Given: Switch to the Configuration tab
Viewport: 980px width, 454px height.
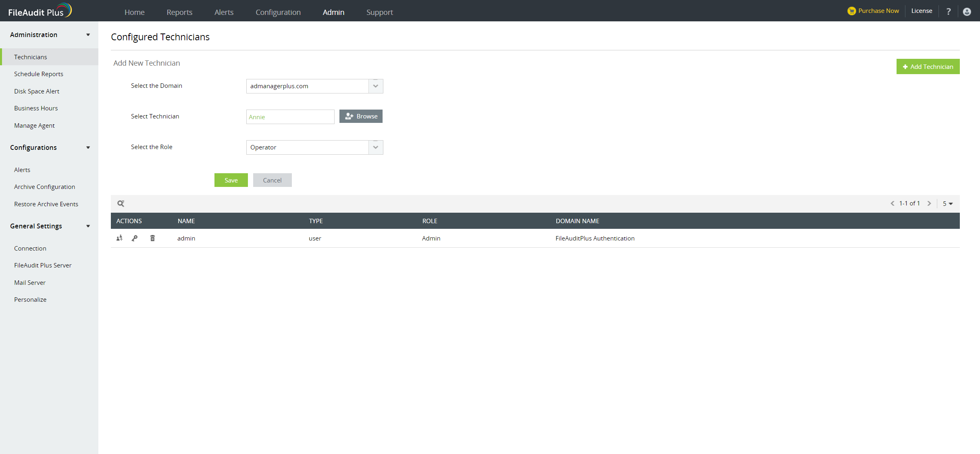Looking at the screenshot, I should (x=278, y=12).
